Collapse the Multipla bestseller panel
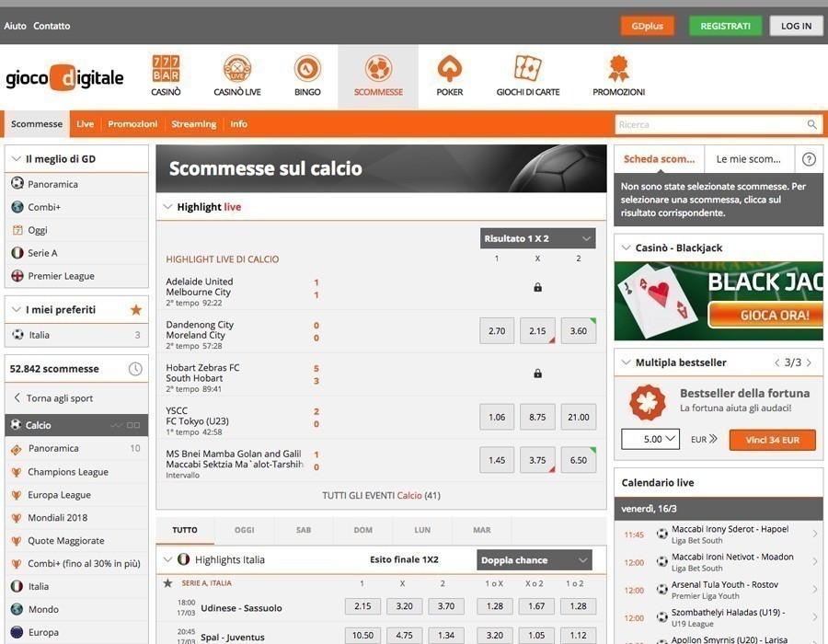Image resolution: width=828 pixels, height=644 pixels. pos(627,362)
